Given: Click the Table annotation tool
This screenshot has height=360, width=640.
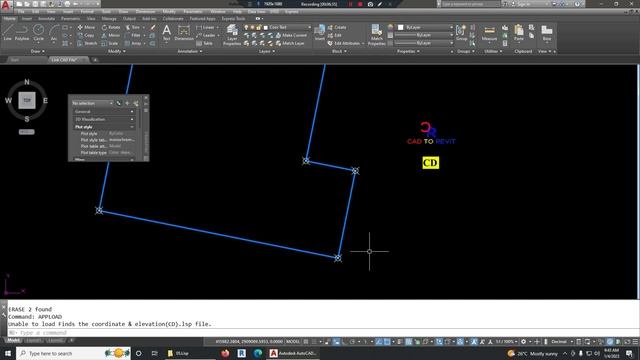Looking at the screenshot, I should pyautogui.click(x=204, y=43).
